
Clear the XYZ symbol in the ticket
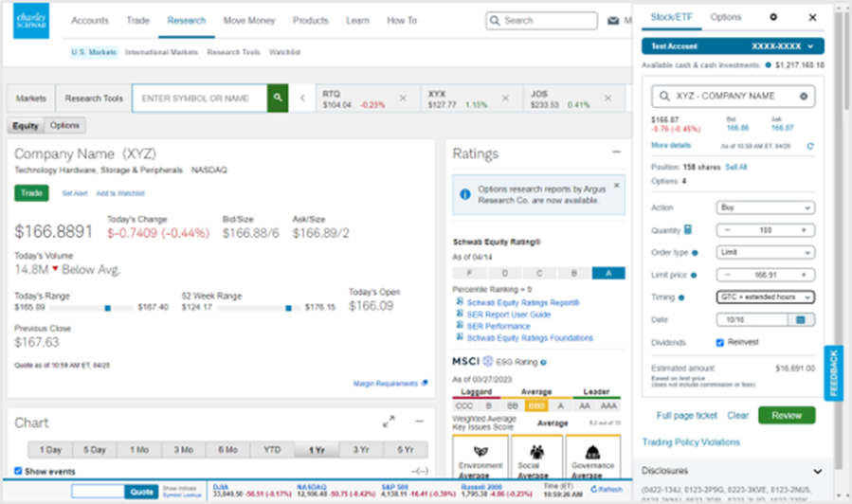pyautogui.click(x=804, y=97)
